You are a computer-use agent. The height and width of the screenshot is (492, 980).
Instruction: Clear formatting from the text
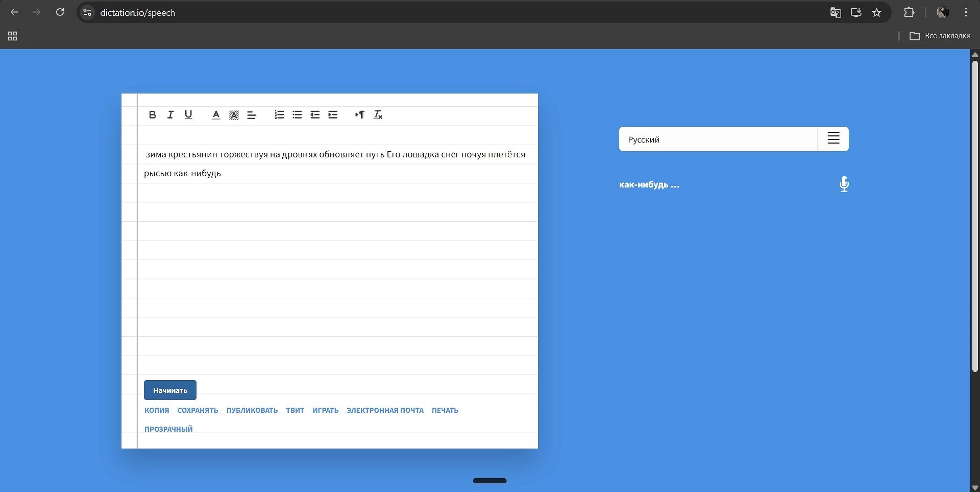click(x=378, y=115)
